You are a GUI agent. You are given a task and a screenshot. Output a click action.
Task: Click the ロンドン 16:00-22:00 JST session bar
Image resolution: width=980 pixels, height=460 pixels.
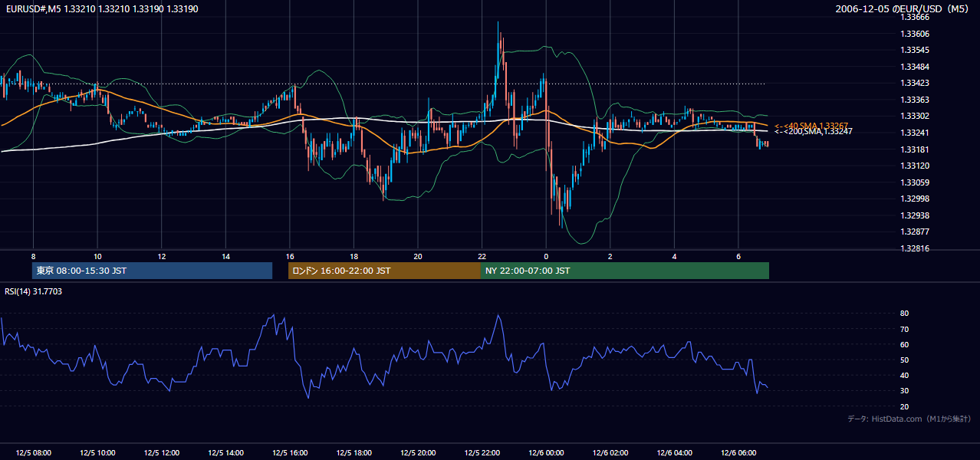(384, 271)
